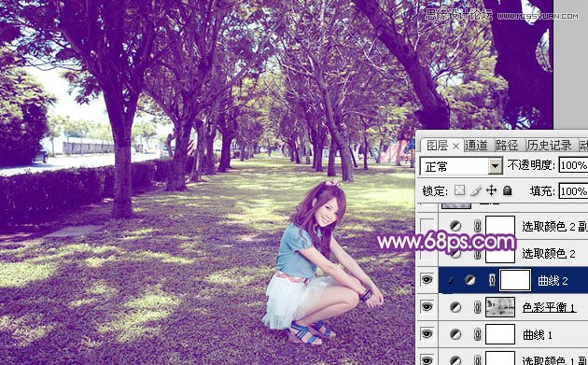Click adjustment icon of 色彩平衡 1 layer
This screenshot has width=588, height=365.
(x=455, y=307)
